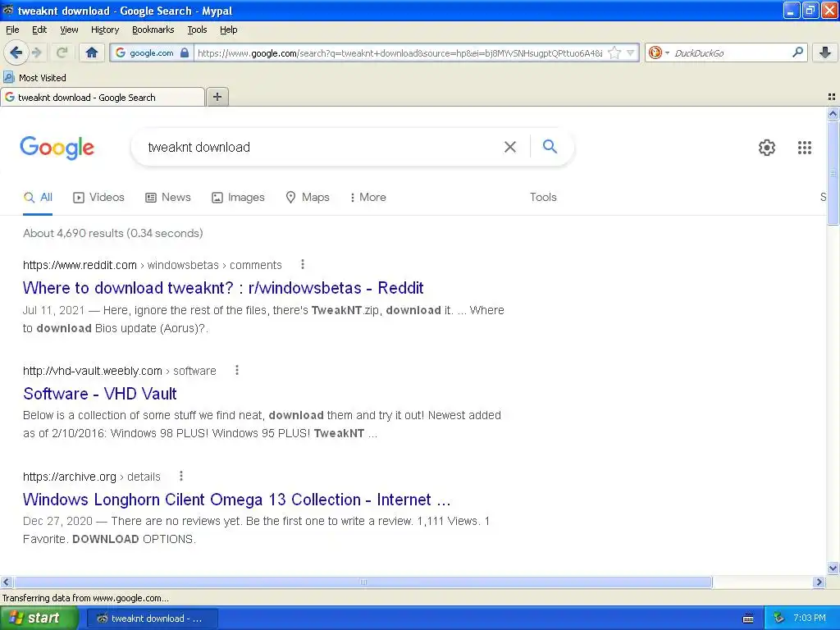Select the 'tweaknt download - Google Search' tab
This screenshot has width=840, height=630.
click(103, 97)
